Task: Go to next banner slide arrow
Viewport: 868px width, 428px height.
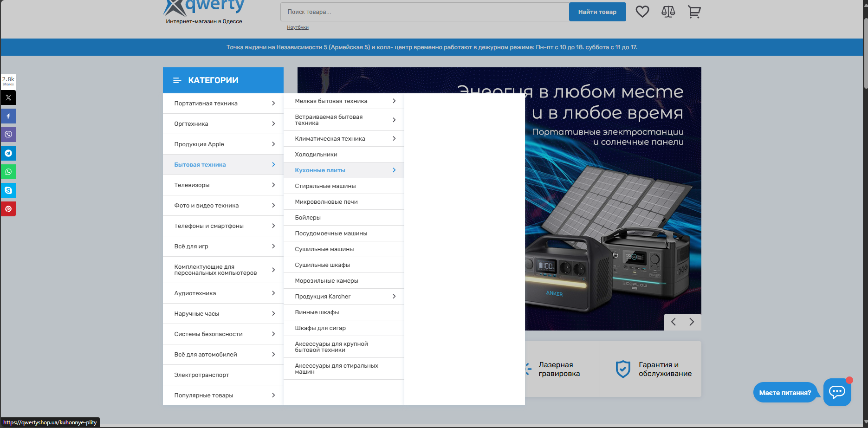Action: (x=692, y=322)
